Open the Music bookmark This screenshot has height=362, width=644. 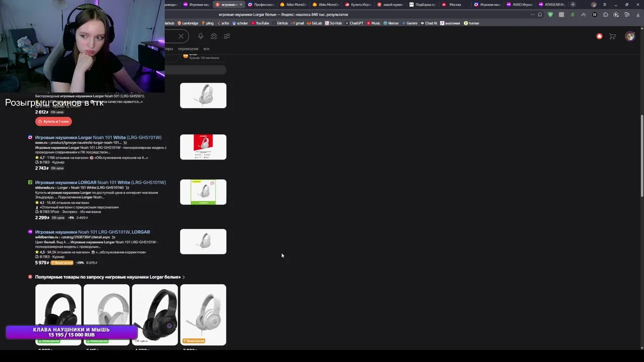tap(374, 23)
